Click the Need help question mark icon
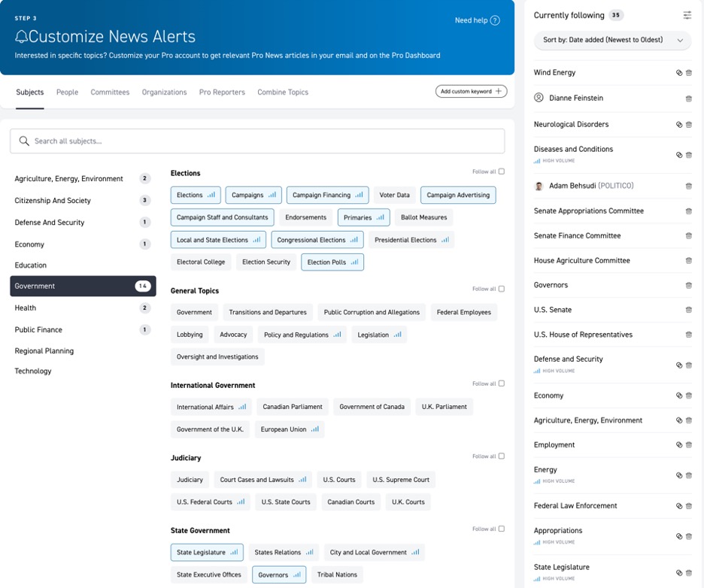The height and width of the screenshot is (588, 704). pos(495,20)
